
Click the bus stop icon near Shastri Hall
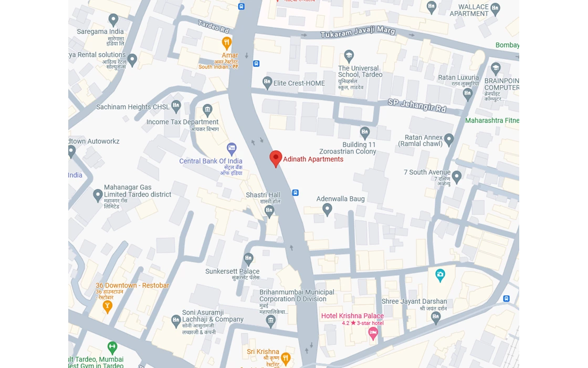[296, 192]
